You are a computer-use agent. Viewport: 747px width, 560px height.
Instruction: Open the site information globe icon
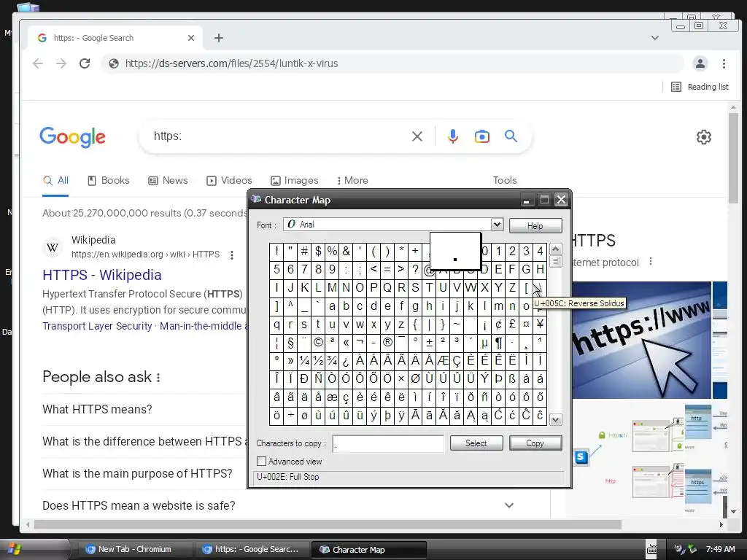[113, 63]
